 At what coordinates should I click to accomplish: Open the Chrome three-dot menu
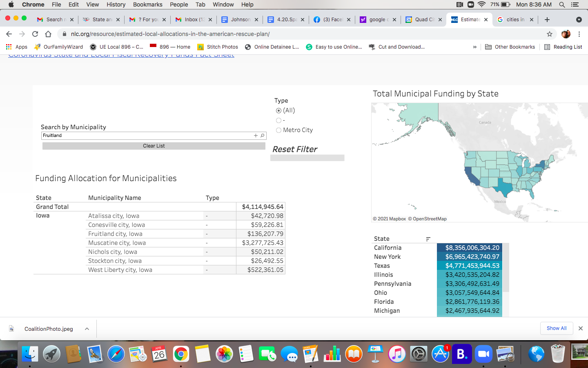click(x=579, y=34)
